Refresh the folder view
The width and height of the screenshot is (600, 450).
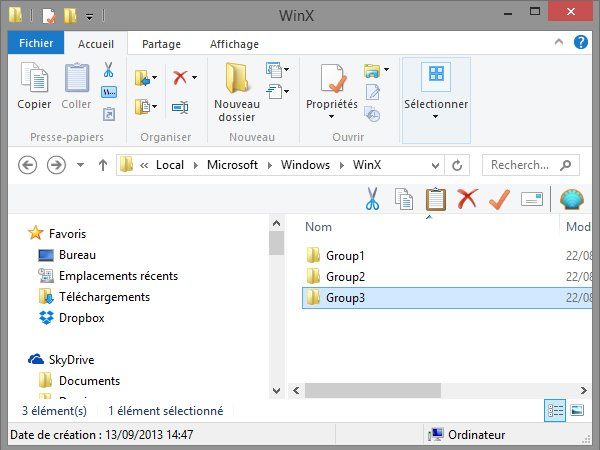(x=457, y=165)
